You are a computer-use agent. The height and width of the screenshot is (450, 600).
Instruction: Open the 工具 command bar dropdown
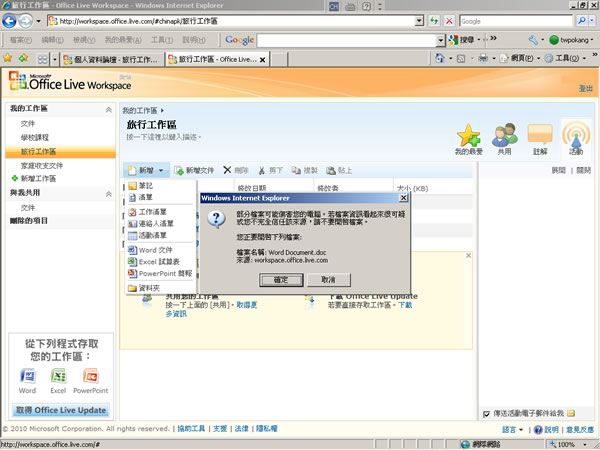pos(566,58)
